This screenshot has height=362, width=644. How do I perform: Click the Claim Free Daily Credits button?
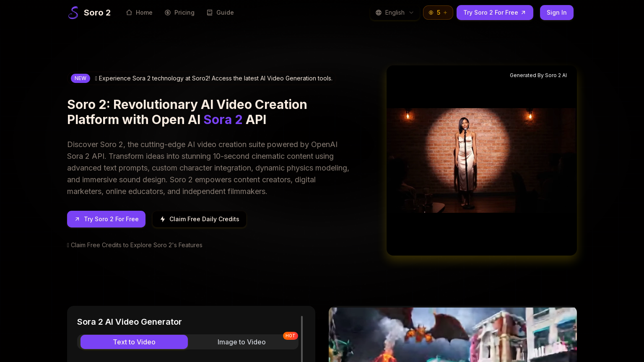(199, 219)
